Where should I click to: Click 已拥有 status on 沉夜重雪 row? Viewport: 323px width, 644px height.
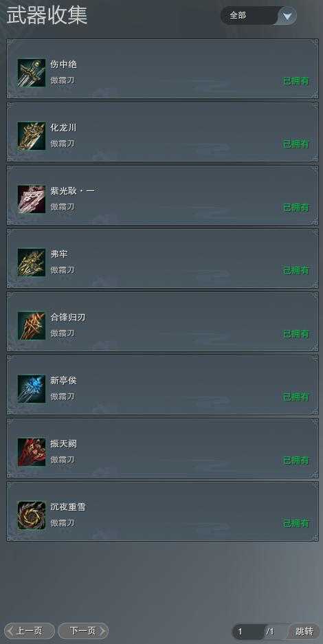296,524
